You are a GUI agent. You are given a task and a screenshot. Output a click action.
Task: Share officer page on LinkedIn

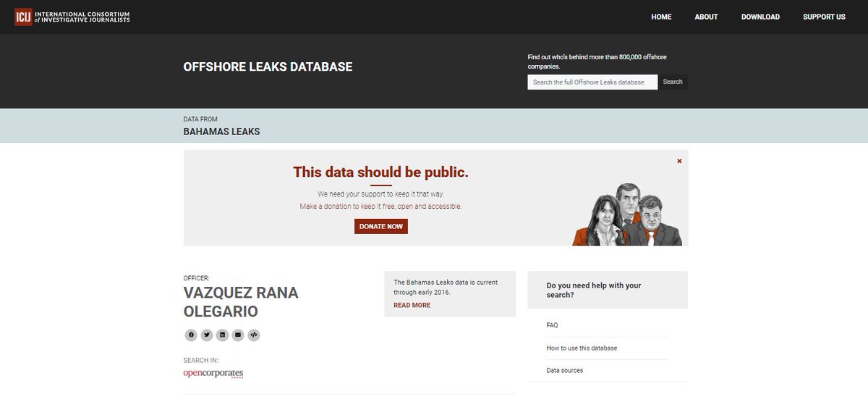coord(223,335)
